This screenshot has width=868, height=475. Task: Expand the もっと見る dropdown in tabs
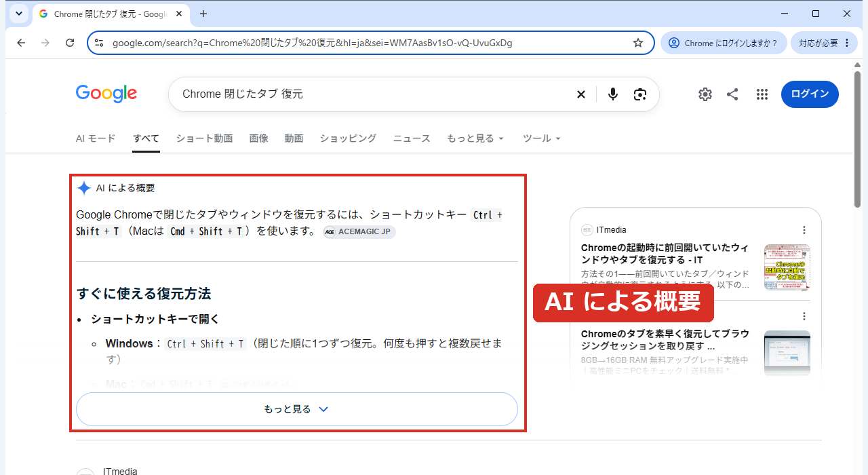(x=475, y=138)
